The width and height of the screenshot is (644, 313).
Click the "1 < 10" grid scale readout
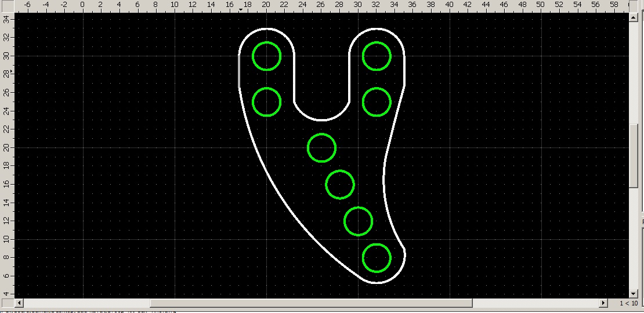pyautogui.click(x=628, y=303)
